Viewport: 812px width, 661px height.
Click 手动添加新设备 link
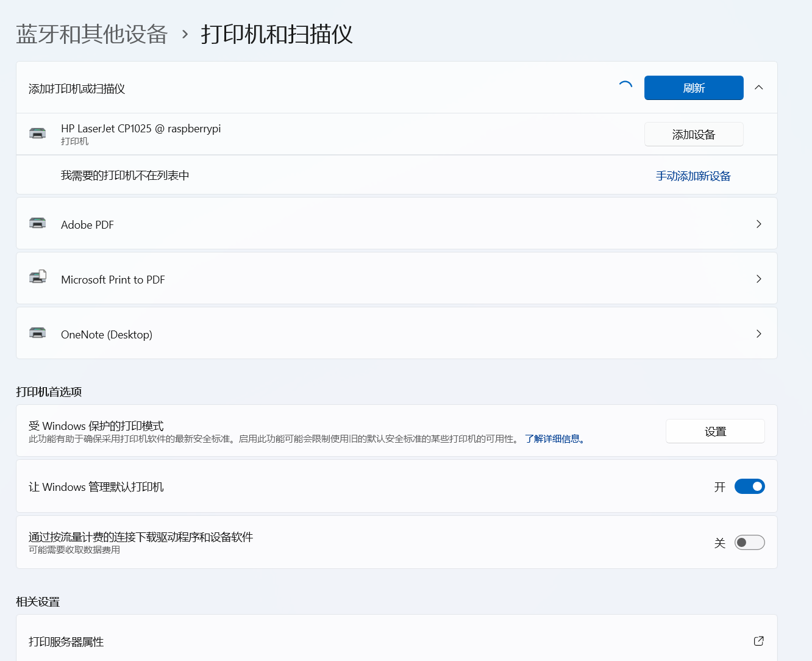pyautogui.click(x=693, y=176)
